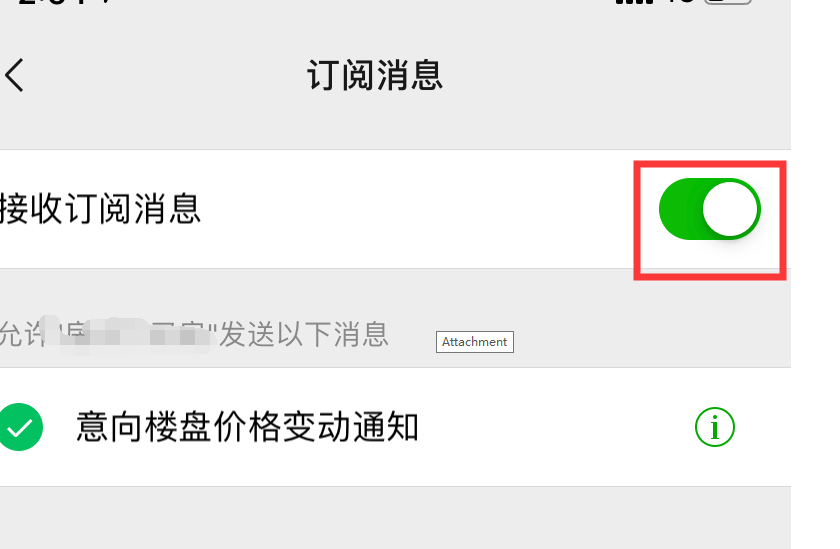Click the circled letter i symbol
The width and height of the screenshot is (840, 549).
point(715,427)
